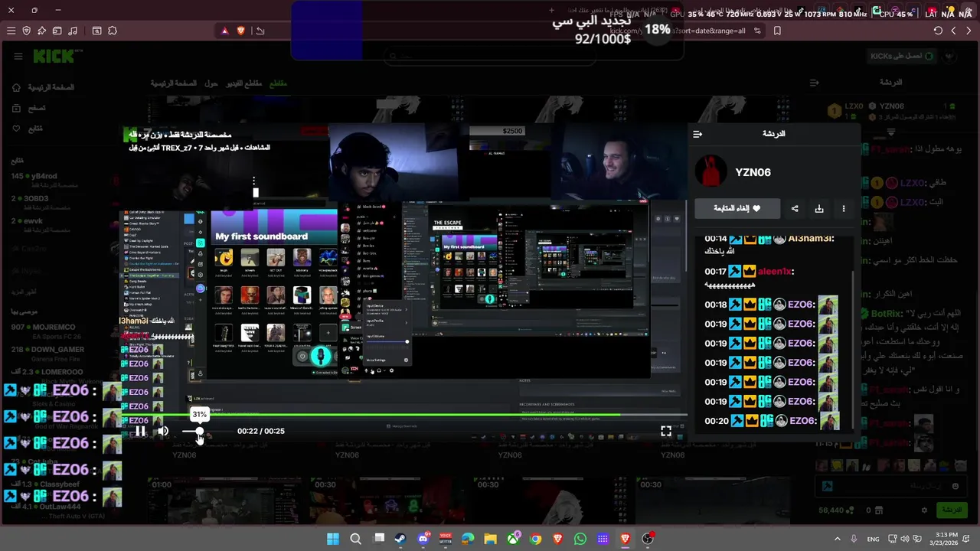This screenshot has width=980, height=551.
Task: Pause the clip playback
Action: (x=141, y=431)
